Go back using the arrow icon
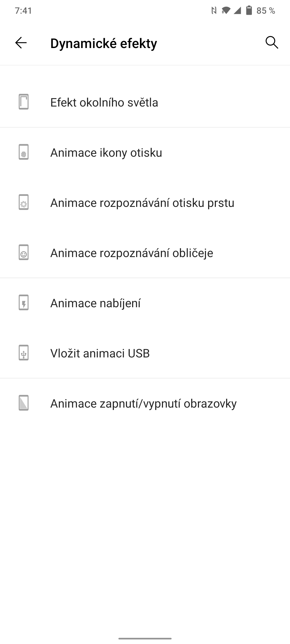Screen dimensions: 290x644 coord(21,43)
